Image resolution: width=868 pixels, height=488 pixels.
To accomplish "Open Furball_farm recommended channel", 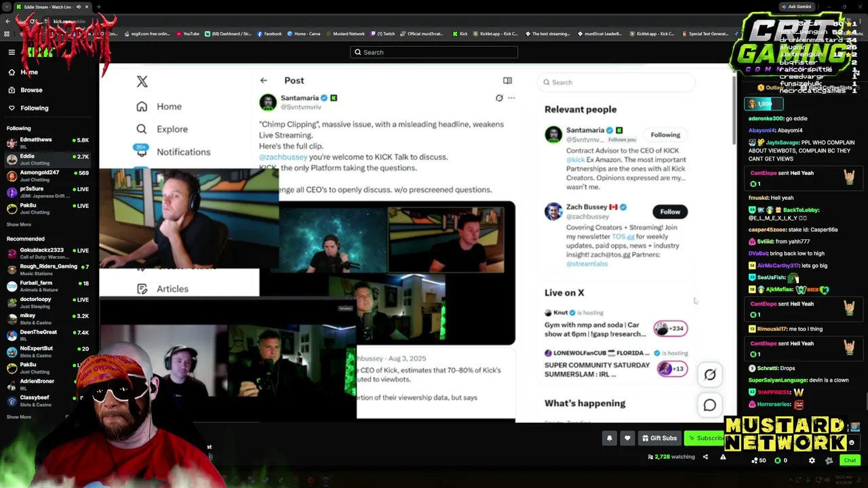I will click(x=47, y=286).
